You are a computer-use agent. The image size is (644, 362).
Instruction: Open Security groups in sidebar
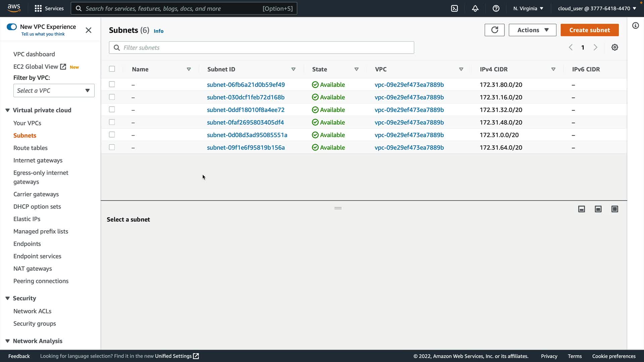pyautogui.click(x=35, y=323)
